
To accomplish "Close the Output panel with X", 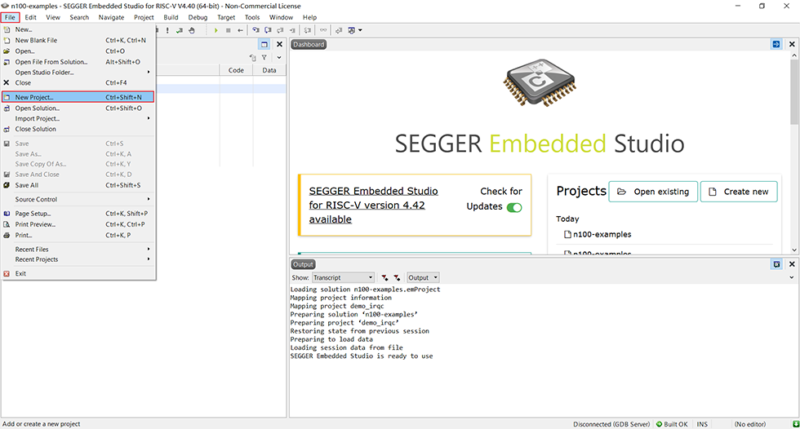I will [x=791, y=264].
